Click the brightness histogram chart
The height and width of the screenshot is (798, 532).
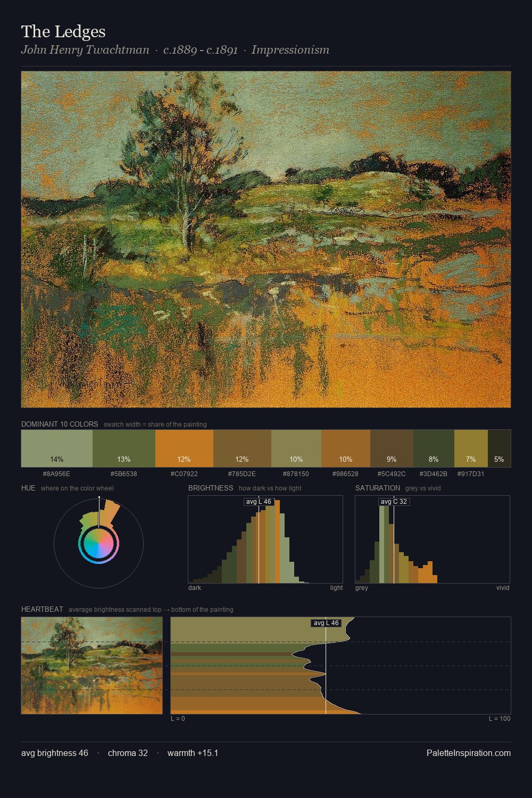pyautogui.click(x=265, y=539)
